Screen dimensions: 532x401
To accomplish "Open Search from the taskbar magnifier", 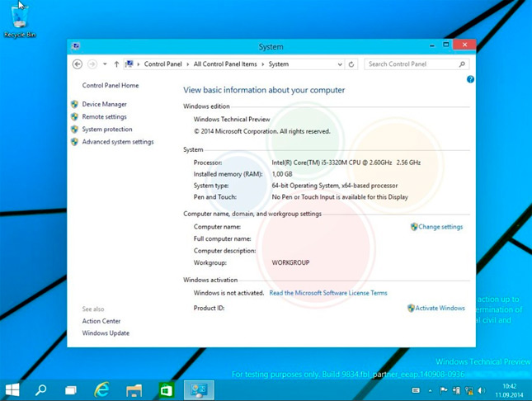I will (x=41, y=389).
